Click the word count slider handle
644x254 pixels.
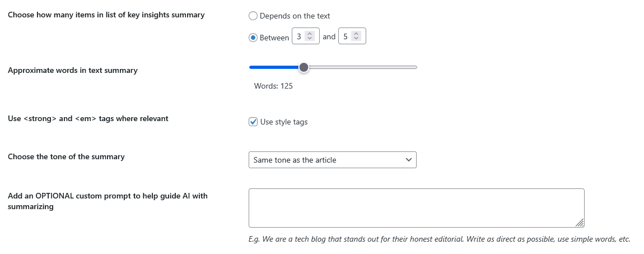coord(304,67)
